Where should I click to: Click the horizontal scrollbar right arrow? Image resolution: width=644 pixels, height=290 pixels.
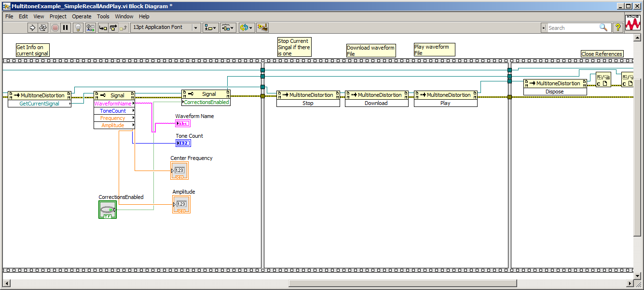tap(630, 283)
